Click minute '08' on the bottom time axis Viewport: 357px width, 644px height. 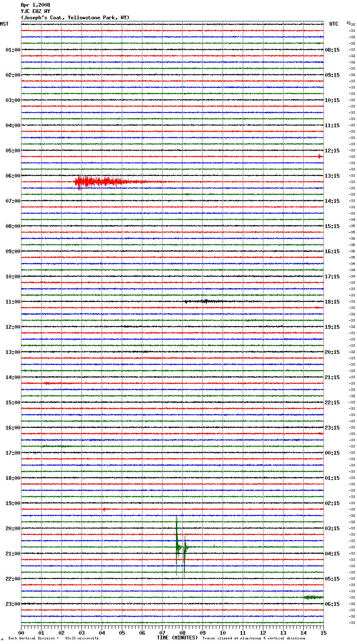pyautogui.click(x=182, y=633)
